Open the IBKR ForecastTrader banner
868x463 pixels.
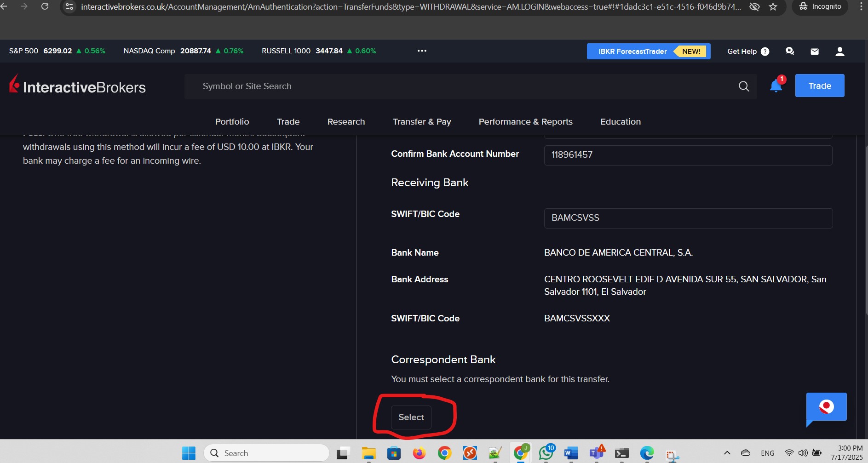tap(648, 51)
